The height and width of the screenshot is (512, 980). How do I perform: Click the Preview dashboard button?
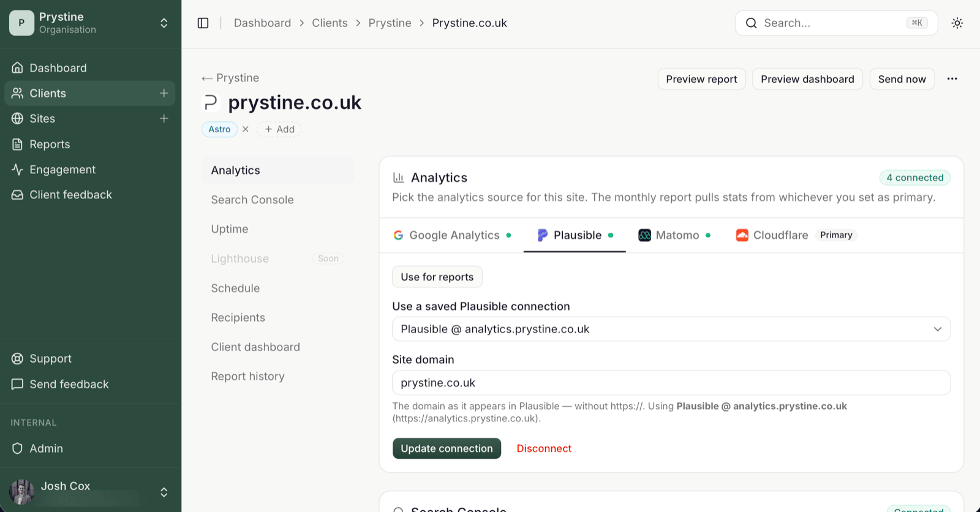pyautogui.click(x=807, y=79)
